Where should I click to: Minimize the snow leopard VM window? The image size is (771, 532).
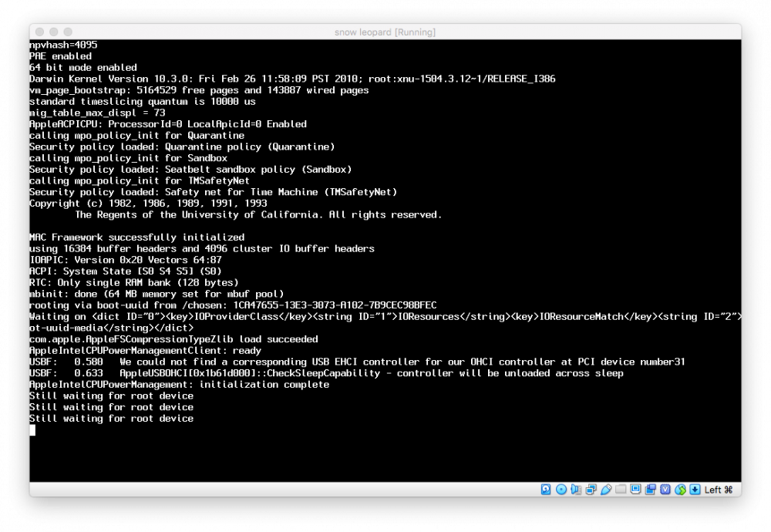pyautogui.click(x=54, y=32)
